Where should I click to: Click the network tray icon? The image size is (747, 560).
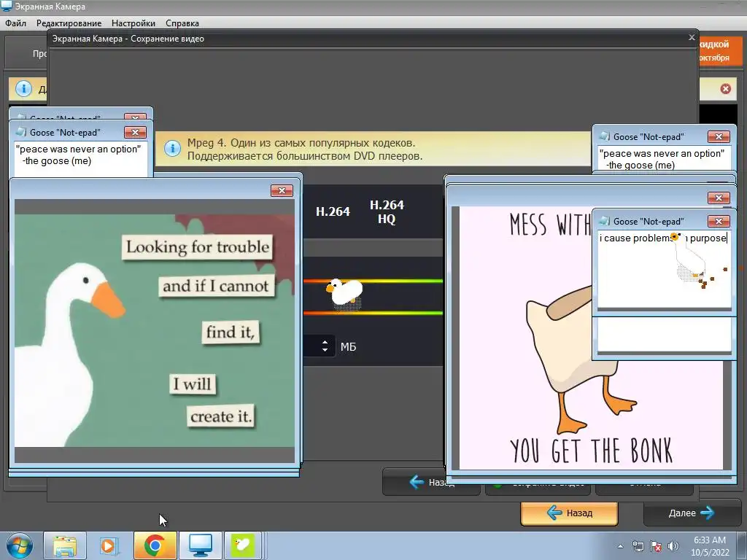pos(638,546)
